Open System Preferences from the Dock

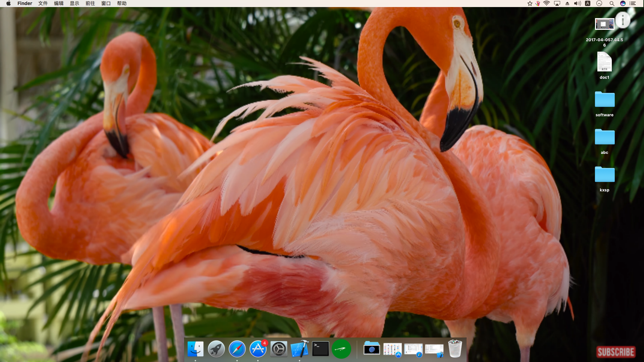click(279, 349)
